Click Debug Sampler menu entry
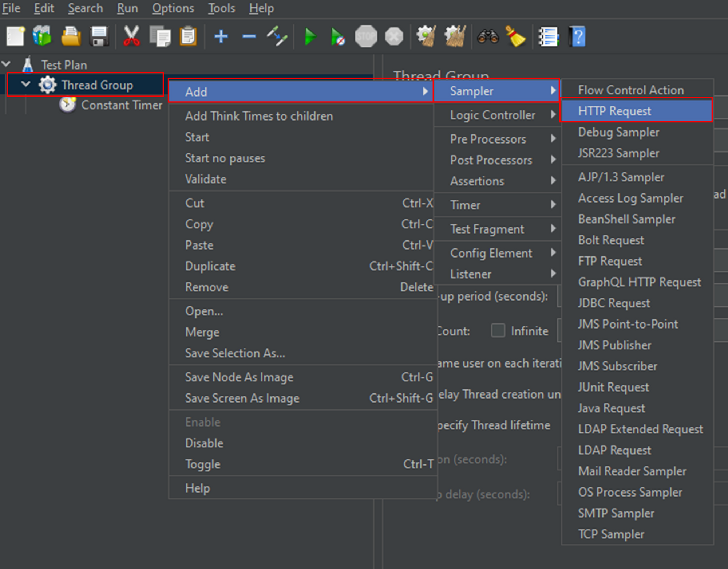 (618, 132)
